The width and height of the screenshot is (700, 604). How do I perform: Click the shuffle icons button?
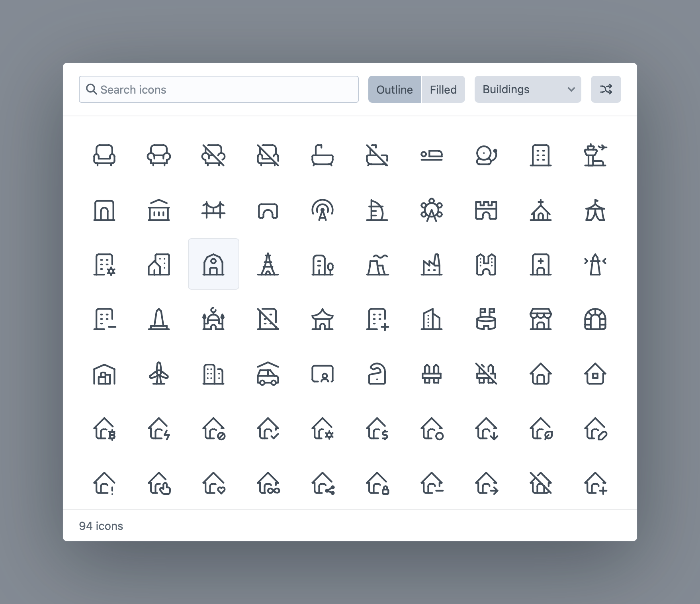(x=606, y=89)
